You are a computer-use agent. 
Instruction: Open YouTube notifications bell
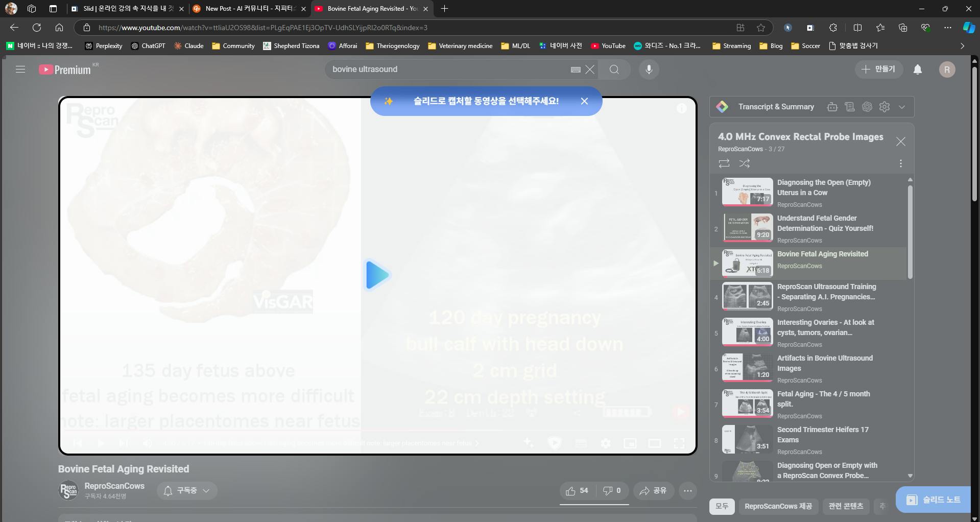point(918,69)
